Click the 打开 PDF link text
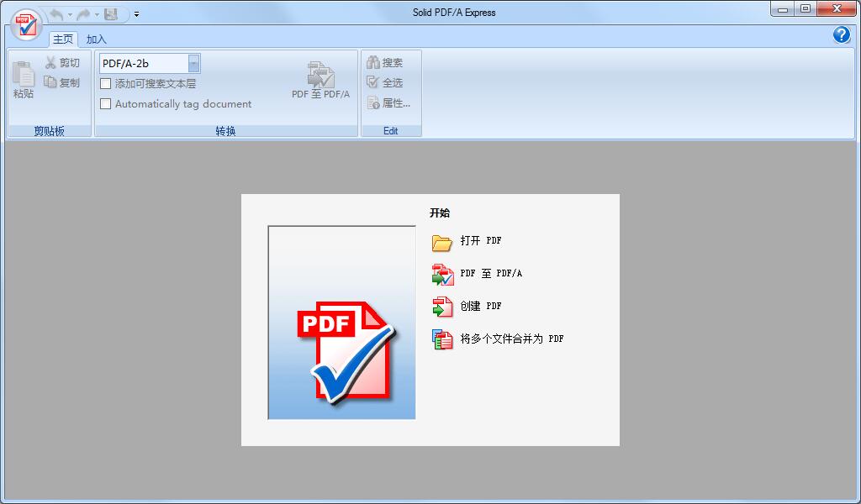This screenshot has height=504, width=861. pyautogui.click(x=481, y=241)
